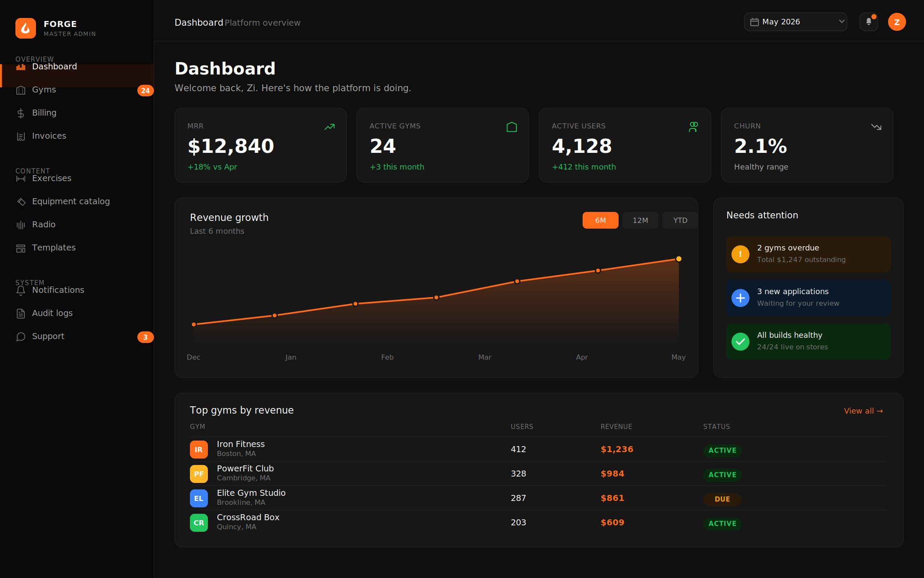Image resolution: width=924 pixels, height=578 pixels.
Task: Click the ACTIVE status badge for CrossRoad Box
Action: pyautogui.click(x=723, y=524)
